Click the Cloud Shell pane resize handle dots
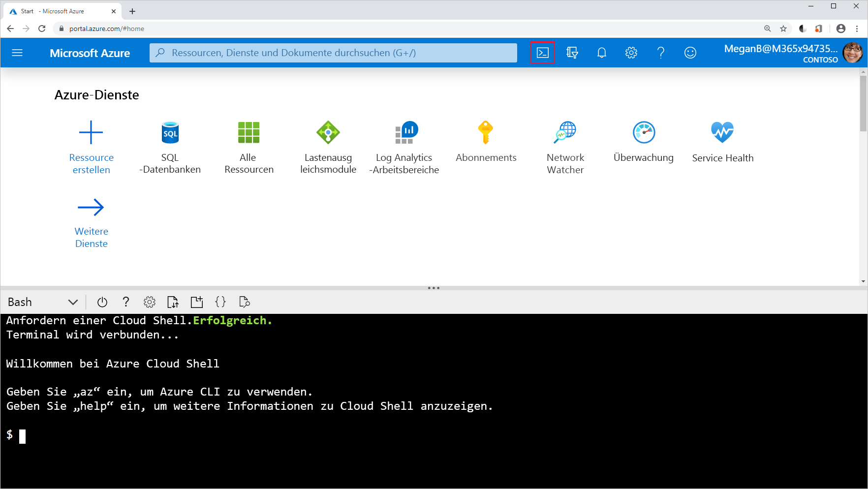Viewport: 868px width, 489px height. 434,288
